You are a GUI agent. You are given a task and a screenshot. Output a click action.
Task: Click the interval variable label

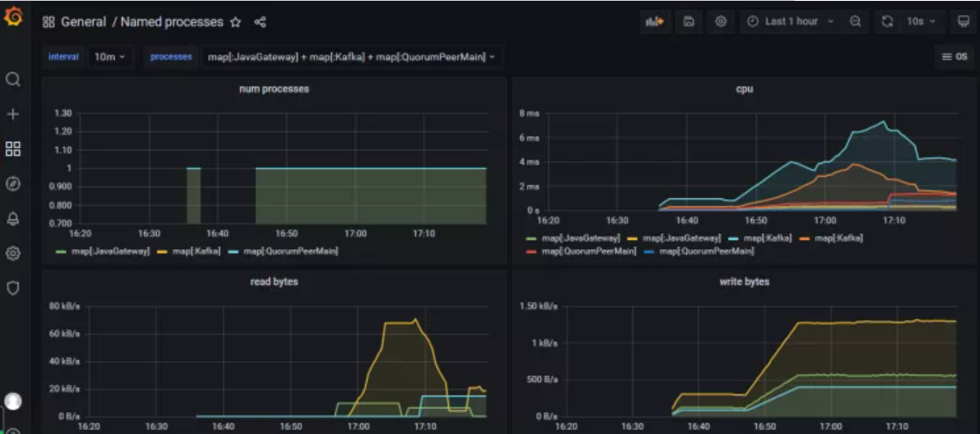pyautogui.click(x=64, y=57)
